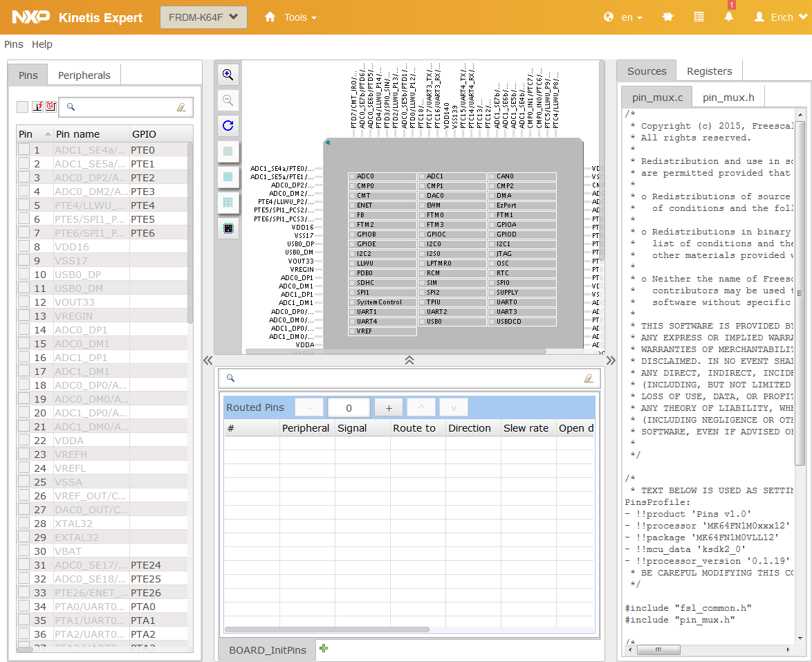Tick the checkbox for pin 1
Image resolution: width=812 pixels, height=662 pixels.
(24, 150)
